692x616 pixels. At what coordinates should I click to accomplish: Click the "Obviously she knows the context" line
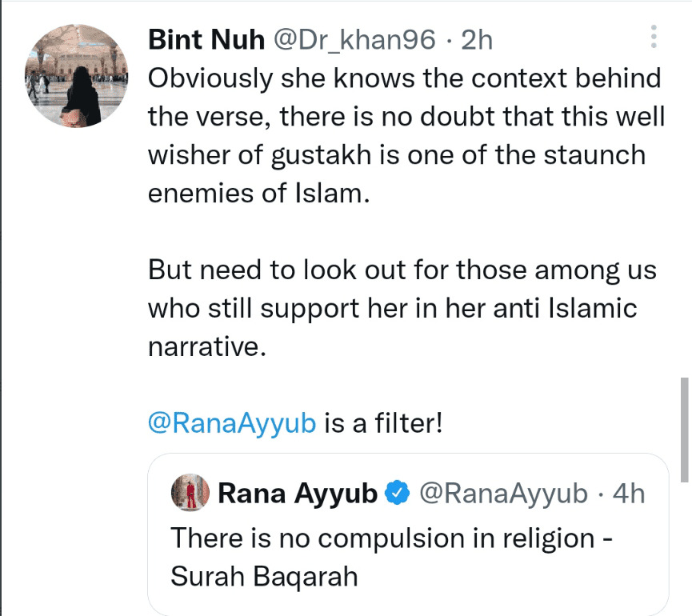pyautogui.click(x=405, y=78)
